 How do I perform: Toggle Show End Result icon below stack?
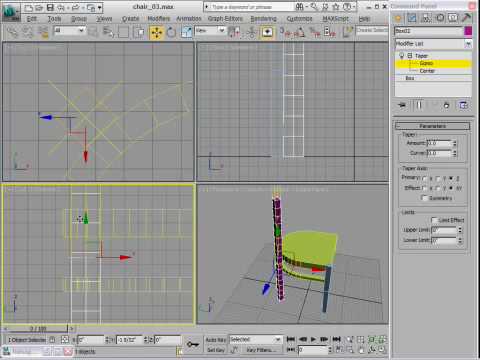click(x=419, y=105)
